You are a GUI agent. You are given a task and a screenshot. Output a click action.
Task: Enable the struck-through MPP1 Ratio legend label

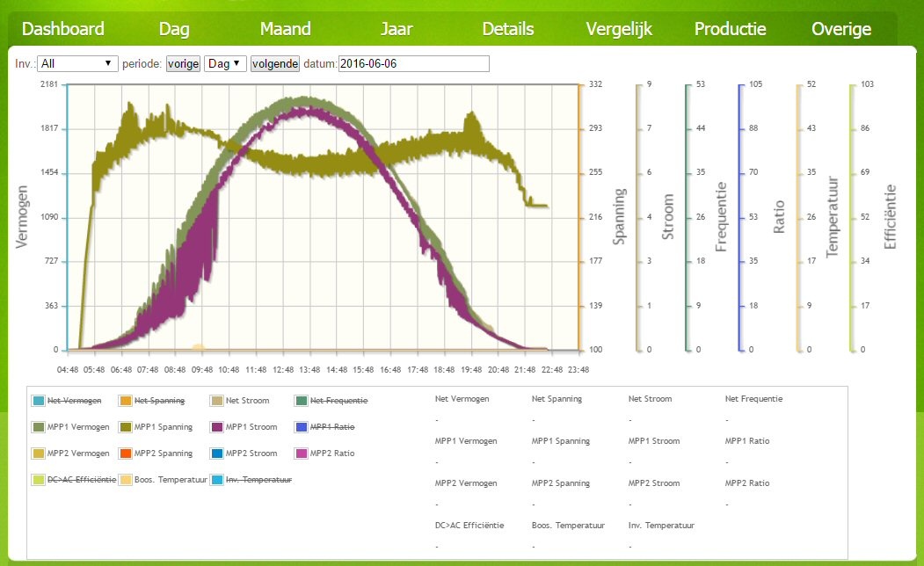pos(332,427)
